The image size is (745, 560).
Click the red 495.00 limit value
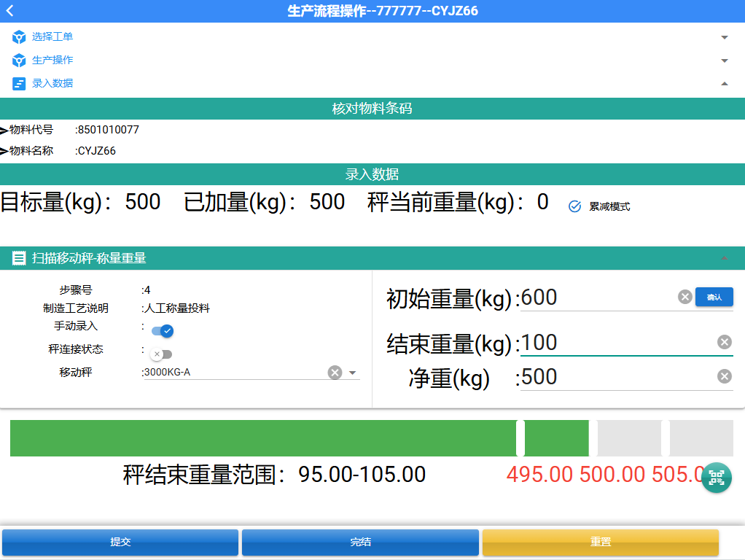539,475
